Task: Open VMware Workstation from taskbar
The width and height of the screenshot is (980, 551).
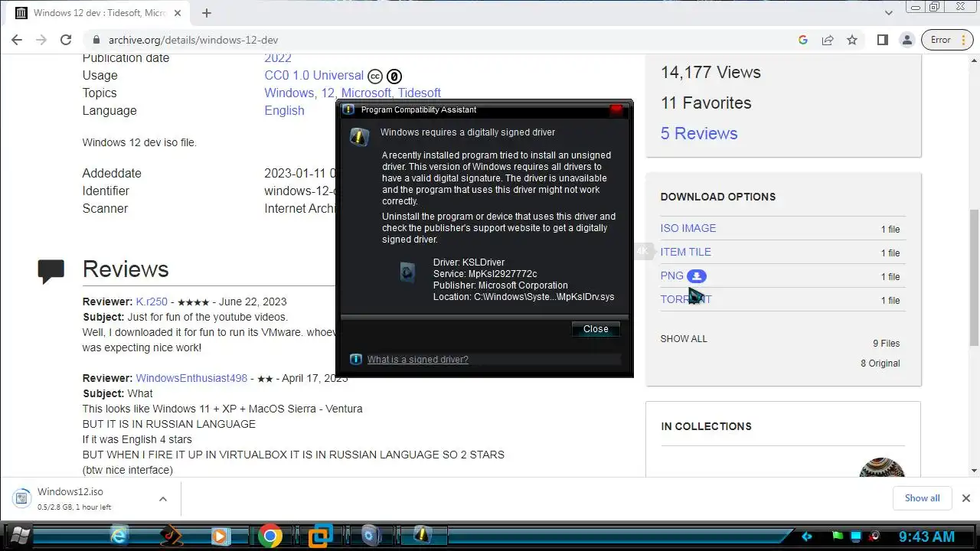Action: click(x=320, y=536)
